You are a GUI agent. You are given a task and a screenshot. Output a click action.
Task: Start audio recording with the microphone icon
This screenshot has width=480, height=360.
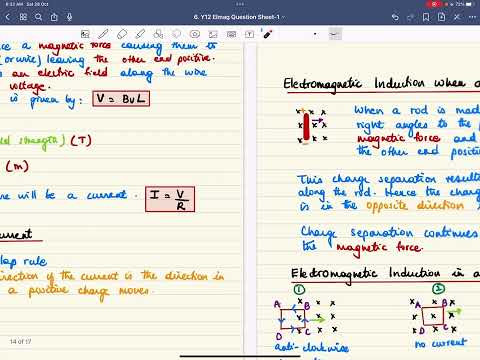point(69,17)
